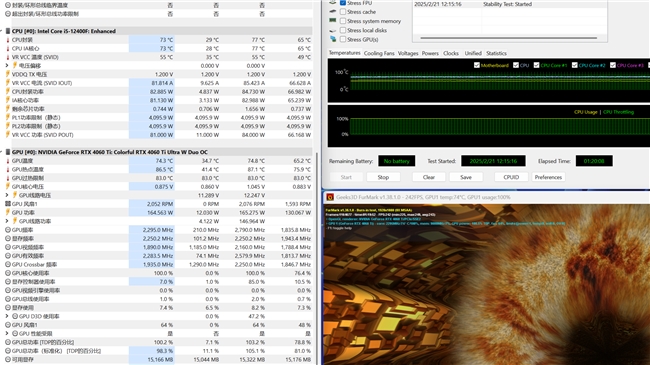650x365 pixels.
Task: Click the thermometer icon beside GPU热点温度
Action: tap(7, 170)
